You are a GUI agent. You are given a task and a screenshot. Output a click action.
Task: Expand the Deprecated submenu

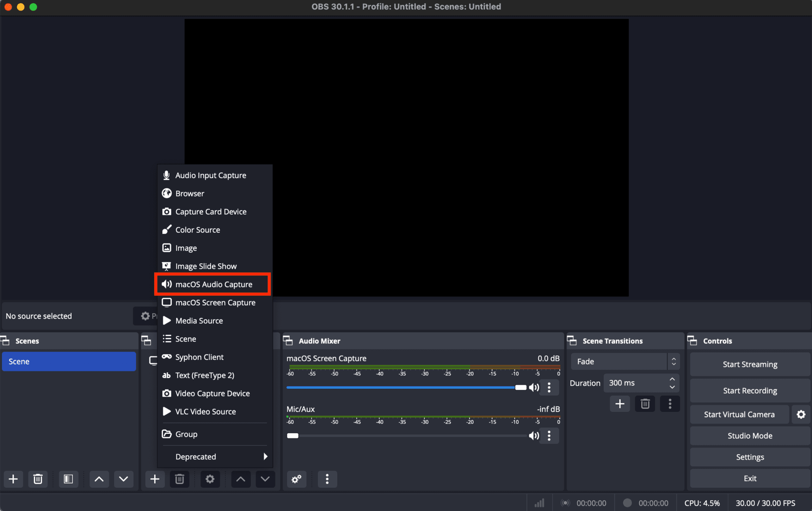215,457
